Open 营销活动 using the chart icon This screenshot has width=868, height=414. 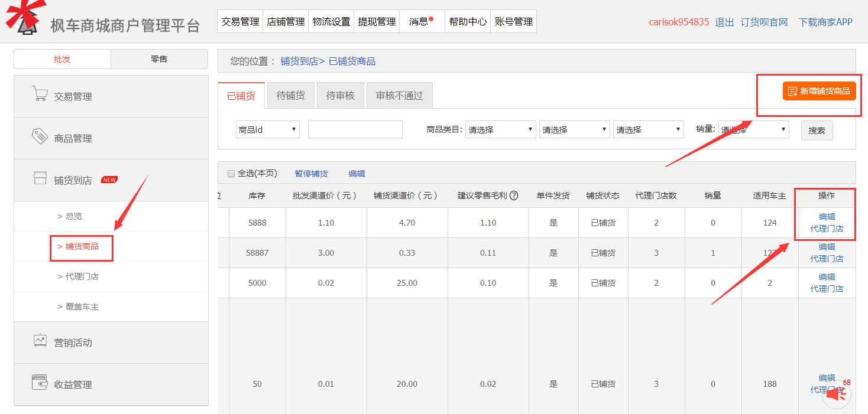click(x=41, y=341)
